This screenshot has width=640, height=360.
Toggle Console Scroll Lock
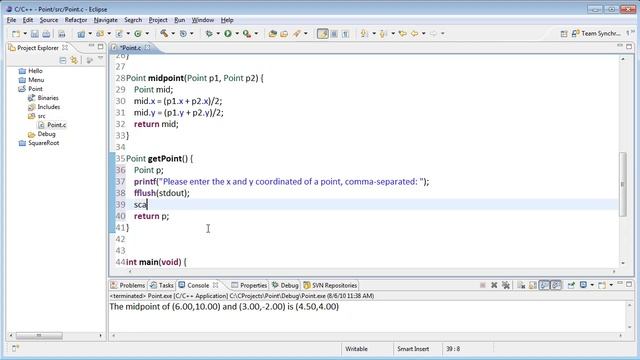pyautogui.click(x=533, y=285)
